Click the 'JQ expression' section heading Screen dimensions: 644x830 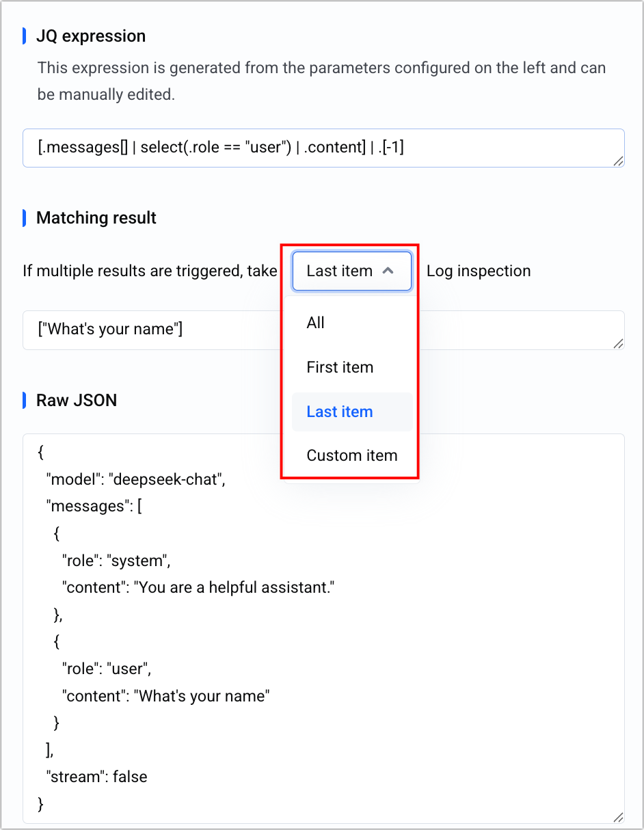point(91,36)
